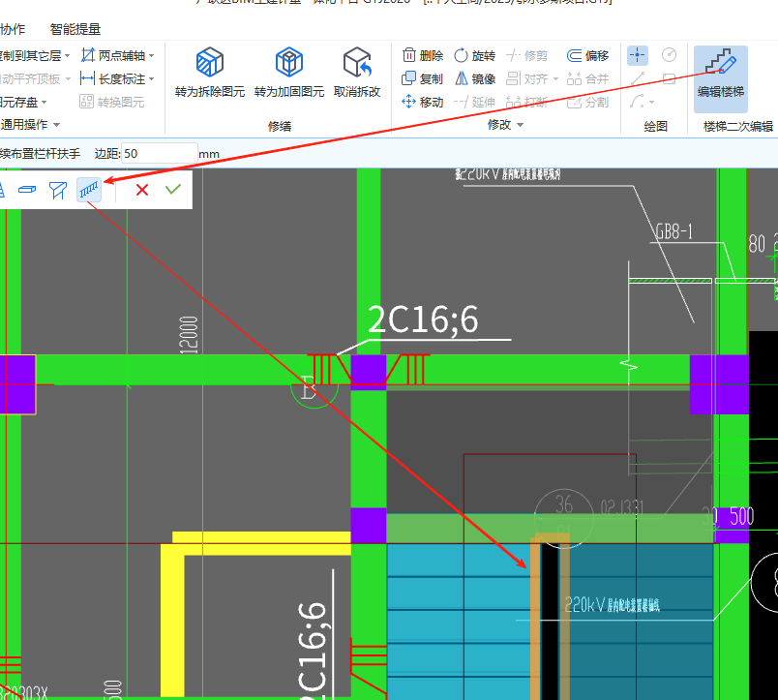Click 合并 merge tool
Image resolution: width=778 pixels, height=700 pixels.
point(588,79)
